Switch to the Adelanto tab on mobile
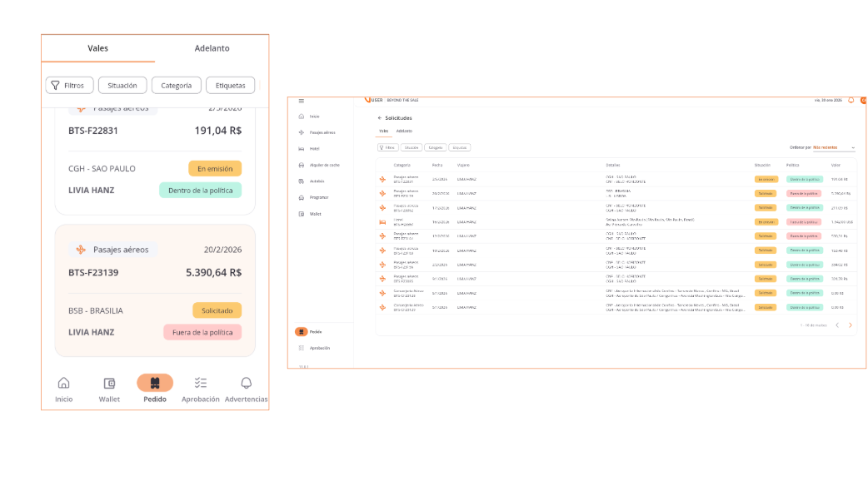 (x=212, y=48)
